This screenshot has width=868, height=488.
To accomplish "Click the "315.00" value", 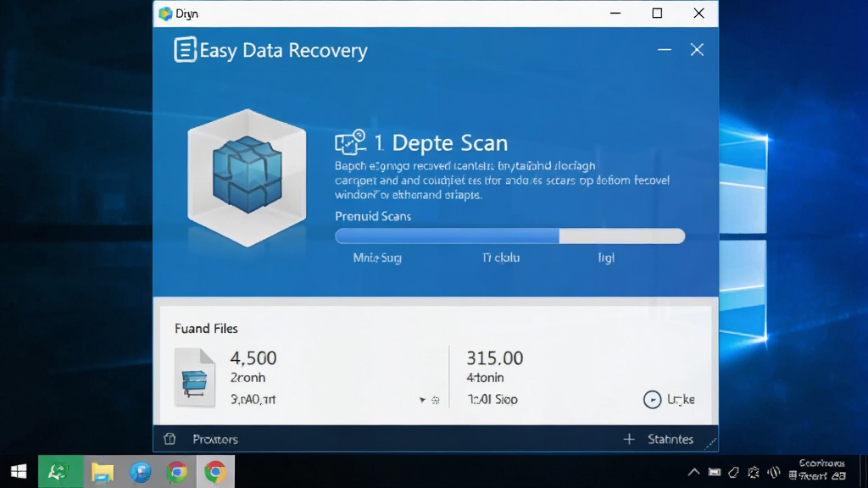I will pos(494,358).
